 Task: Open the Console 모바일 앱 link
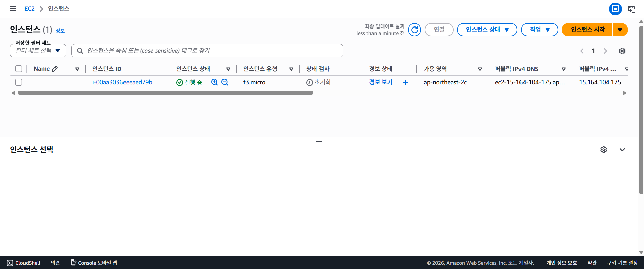(x=94, y=263)
